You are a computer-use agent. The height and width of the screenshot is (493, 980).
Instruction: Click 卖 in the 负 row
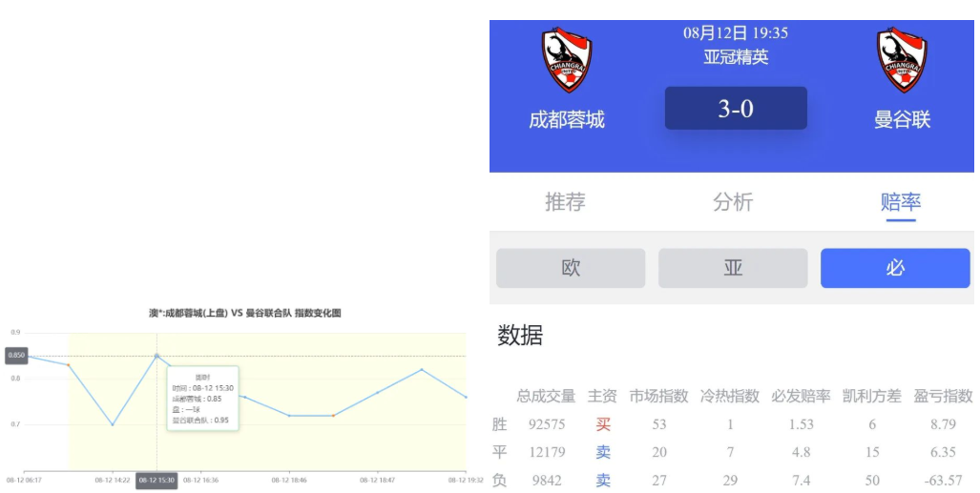603,481
